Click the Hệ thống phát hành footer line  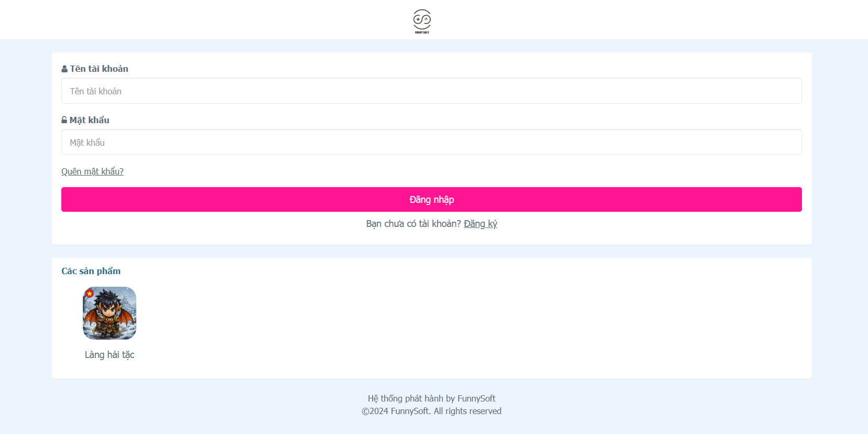[x=431, y=399]
